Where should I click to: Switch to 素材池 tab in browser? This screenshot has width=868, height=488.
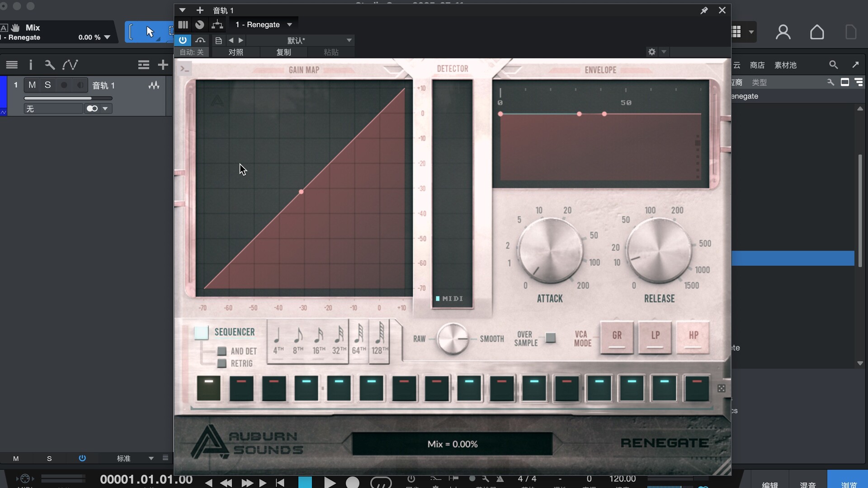[x=785, y=65]
